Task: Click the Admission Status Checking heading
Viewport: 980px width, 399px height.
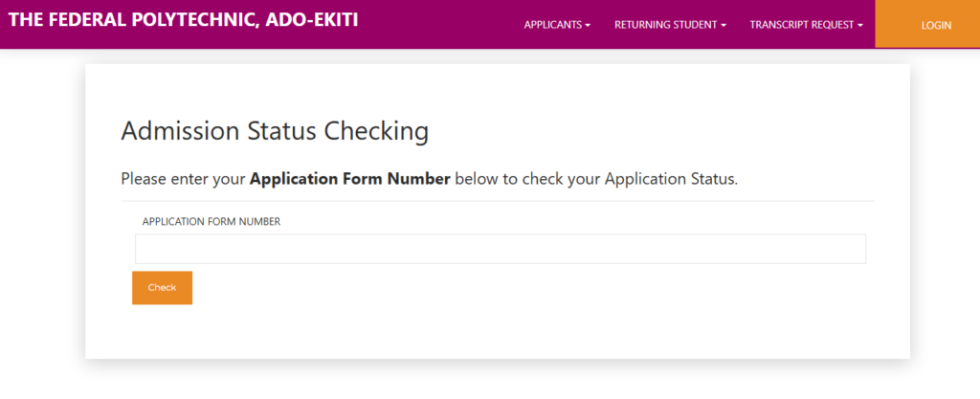Action: [275, 131]
